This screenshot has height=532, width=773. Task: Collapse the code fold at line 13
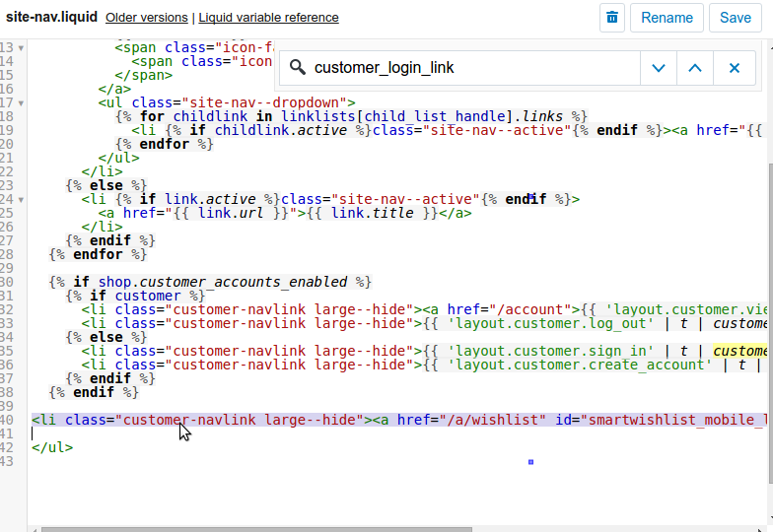click(21, 48)
